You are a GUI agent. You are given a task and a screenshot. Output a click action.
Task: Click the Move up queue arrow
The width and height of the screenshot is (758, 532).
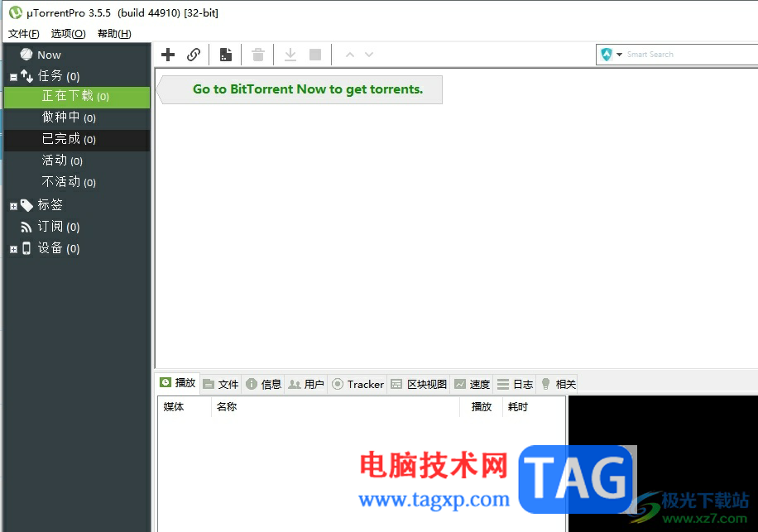pyautogui.click(x=350, y=55)
